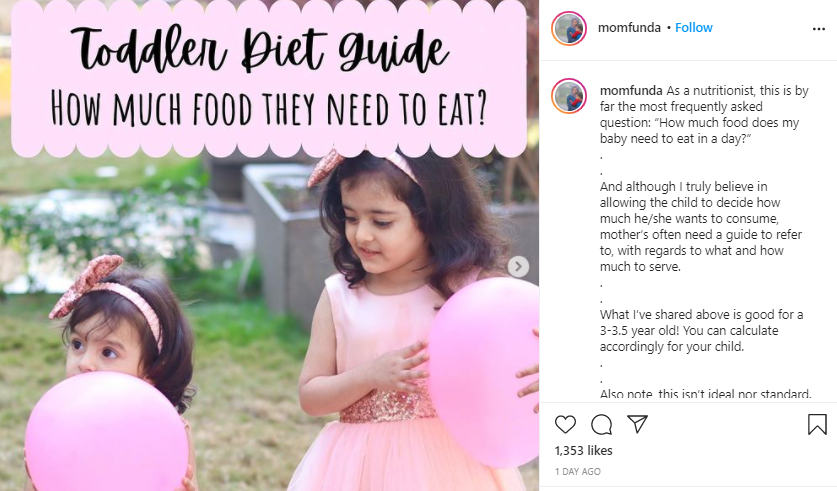Select the caption paragraph starting 'And although'

coord(700,226)
